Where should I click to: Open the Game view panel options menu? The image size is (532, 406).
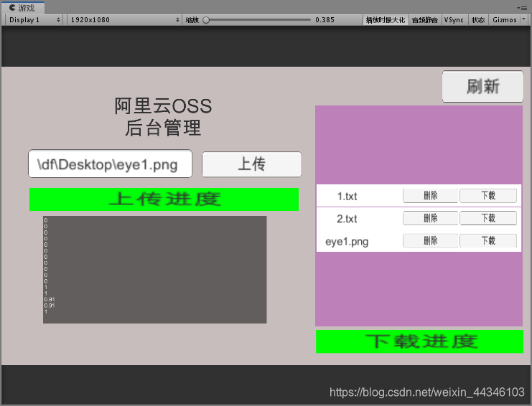point(522,8)
